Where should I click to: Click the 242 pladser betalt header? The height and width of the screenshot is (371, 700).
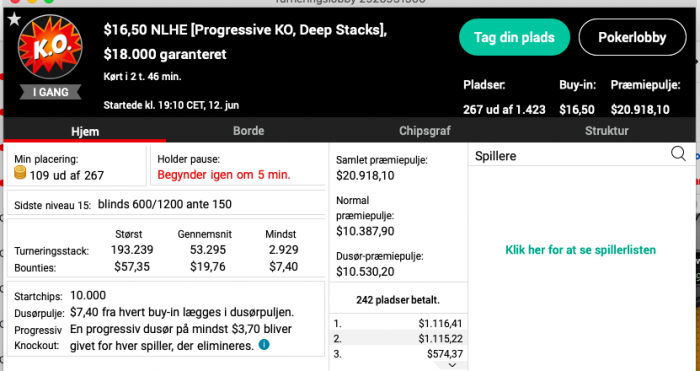[398, 300]
